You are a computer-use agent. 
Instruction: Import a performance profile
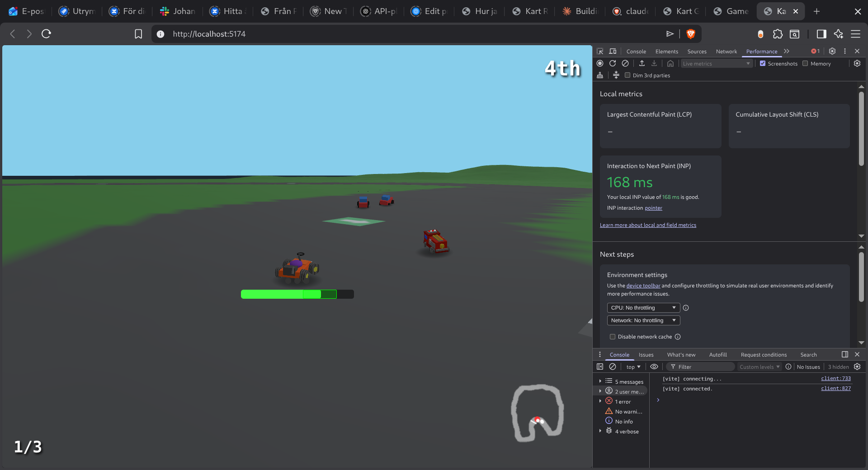point(641,63)
